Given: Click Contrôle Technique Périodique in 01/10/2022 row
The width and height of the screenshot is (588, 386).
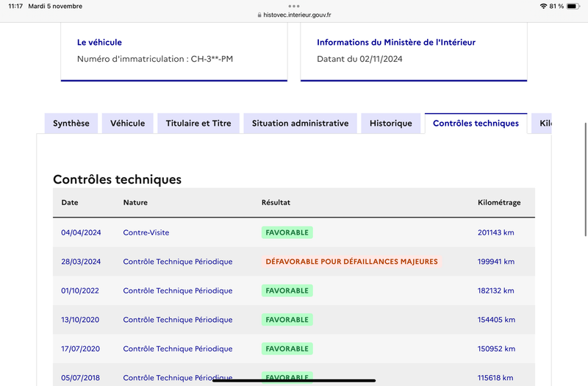Looking at the screenshot, I should point(178,290).
